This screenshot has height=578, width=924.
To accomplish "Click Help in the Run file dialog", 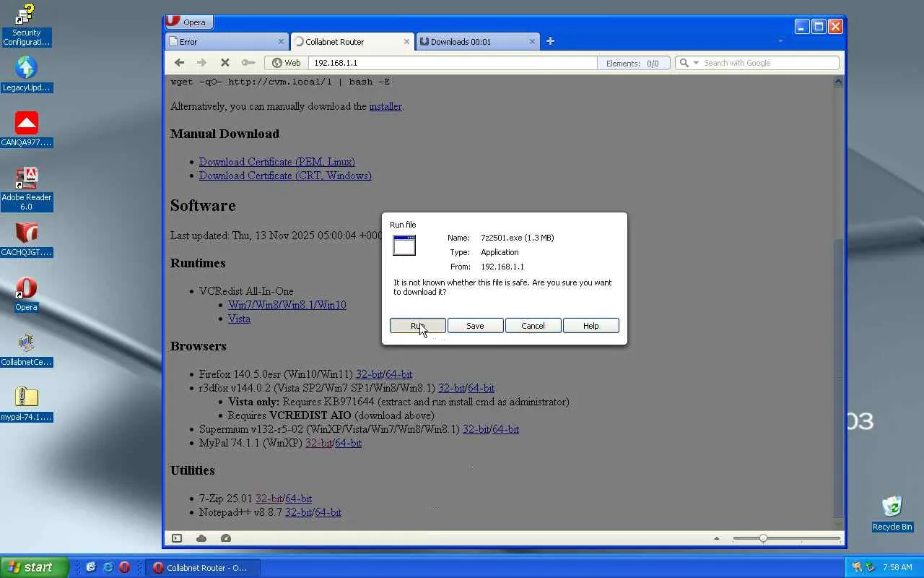I will coord(590,326).
